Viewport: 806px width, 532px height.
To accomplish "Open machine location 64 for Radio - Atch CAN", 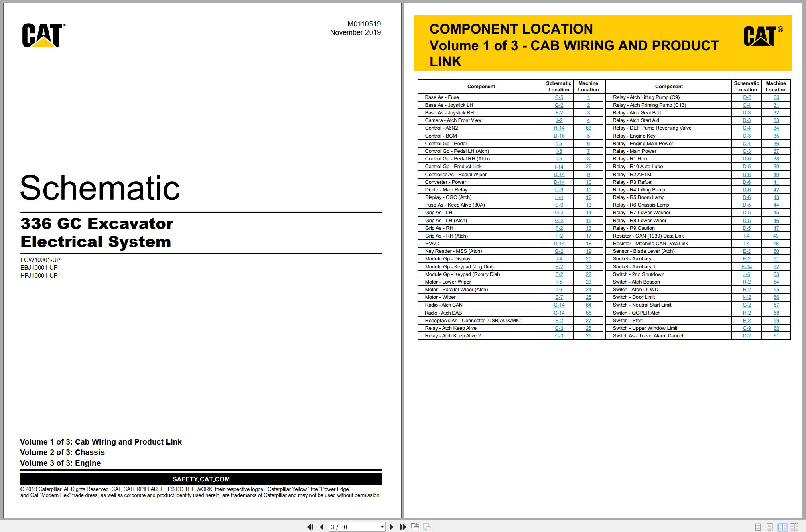I will (x=588, y=305).
